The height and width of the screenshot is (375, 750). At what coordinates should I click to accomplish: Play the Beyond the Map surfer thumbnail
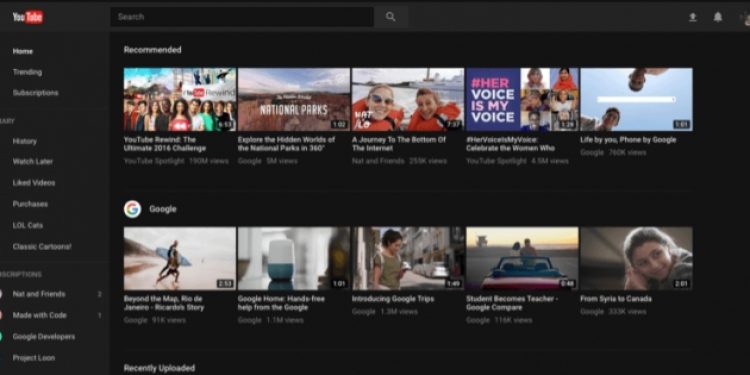point(180,258)
